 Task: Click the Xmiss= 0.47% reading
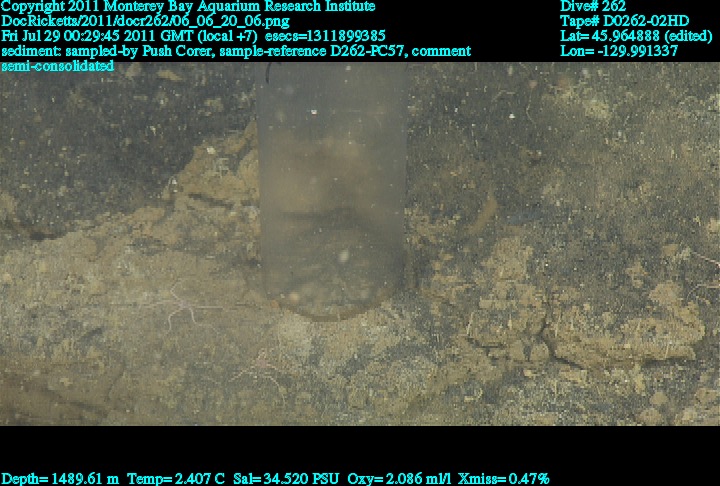(503, 479)
